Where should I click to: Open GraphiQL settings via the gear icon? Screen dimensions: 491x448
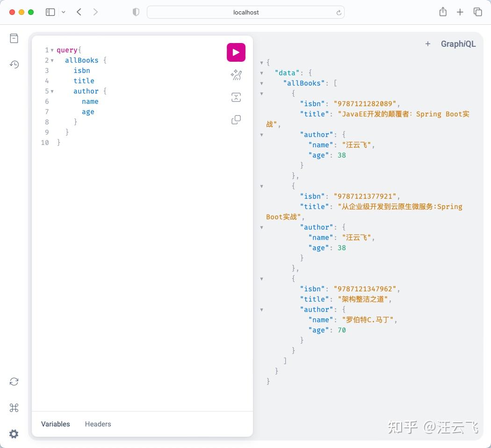tap(14, 434)
